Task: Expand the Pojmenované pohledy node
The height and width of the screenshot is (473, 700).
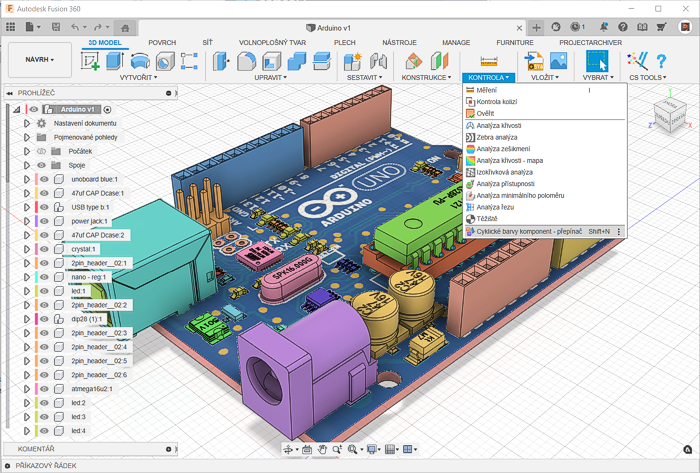Action: [27, 137]
